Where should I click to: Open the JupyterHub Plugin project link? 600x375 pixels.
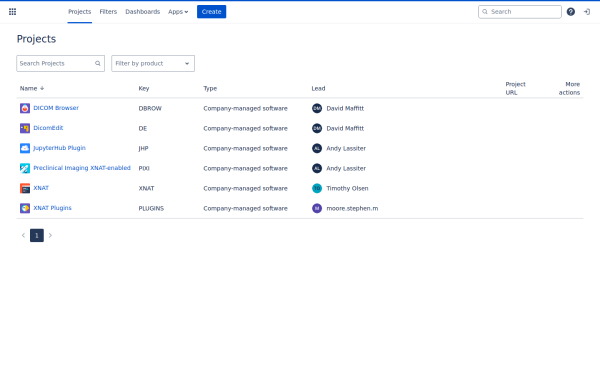pos(59,148)
